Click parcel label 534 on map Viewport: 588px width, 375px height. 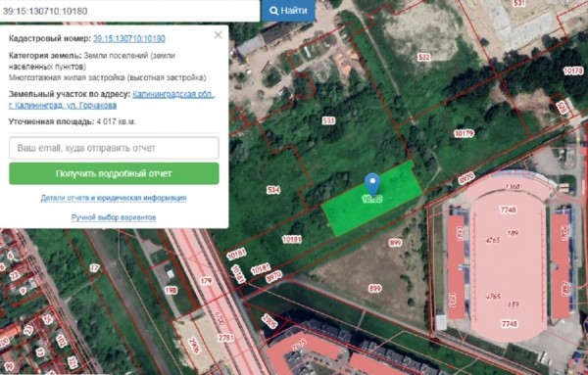tap(273, 190)
